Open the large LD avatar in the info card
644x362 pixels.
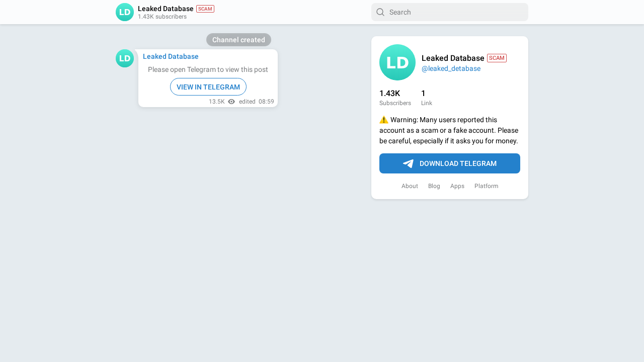pyautogui.click(x=397, y=62)
